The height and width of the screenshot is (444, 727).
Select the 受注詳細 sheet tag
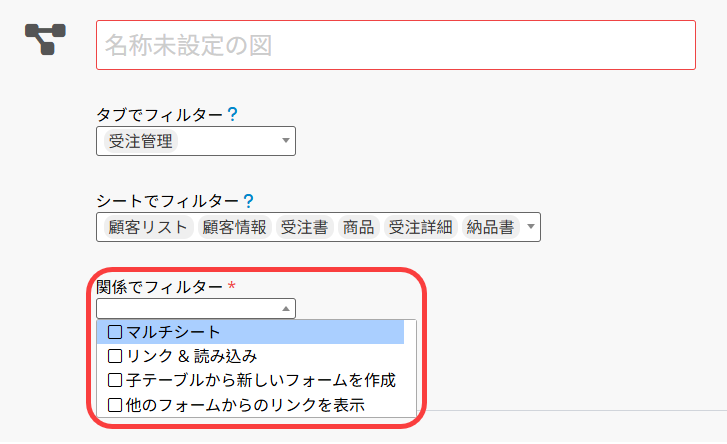pos(420,227)
